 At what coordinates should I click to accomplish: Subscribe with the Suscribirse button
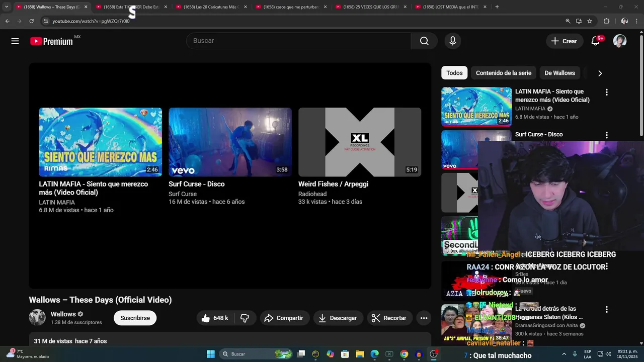135,318
